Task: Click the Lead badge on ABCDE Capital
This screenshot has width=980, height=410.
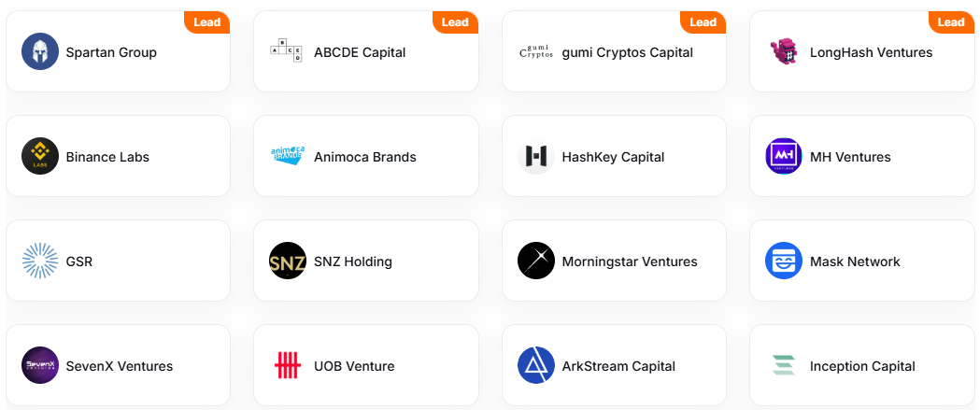Action: [x=455, y=22]
